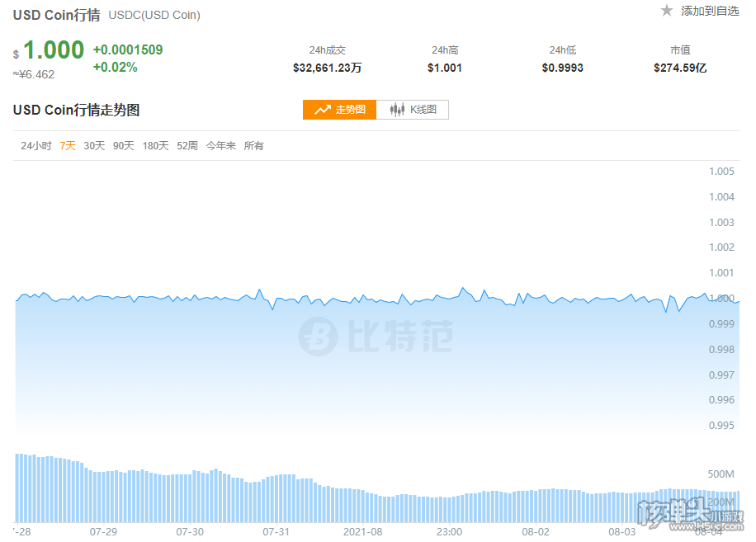The height and width of the screenshot is (542, 756).
Task: Select the 52周 time range
Action: [187, 145]
